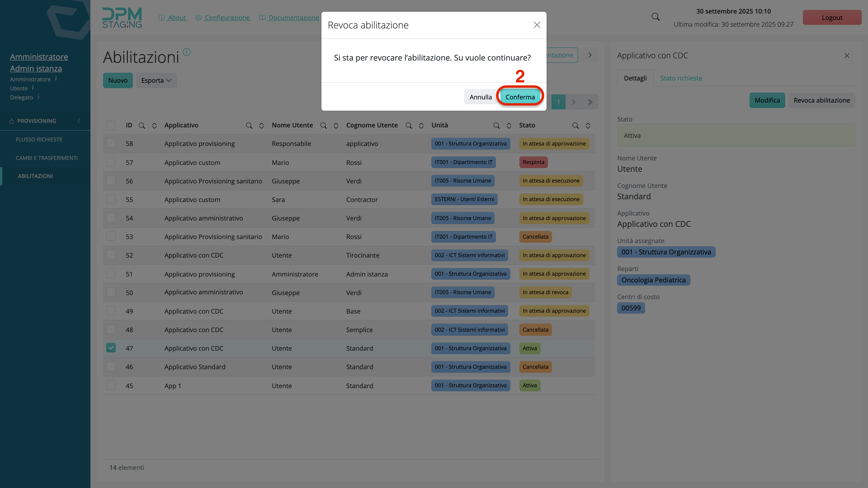Click the Conferma button
The image size is (868, 488).
tap(520, 97)
